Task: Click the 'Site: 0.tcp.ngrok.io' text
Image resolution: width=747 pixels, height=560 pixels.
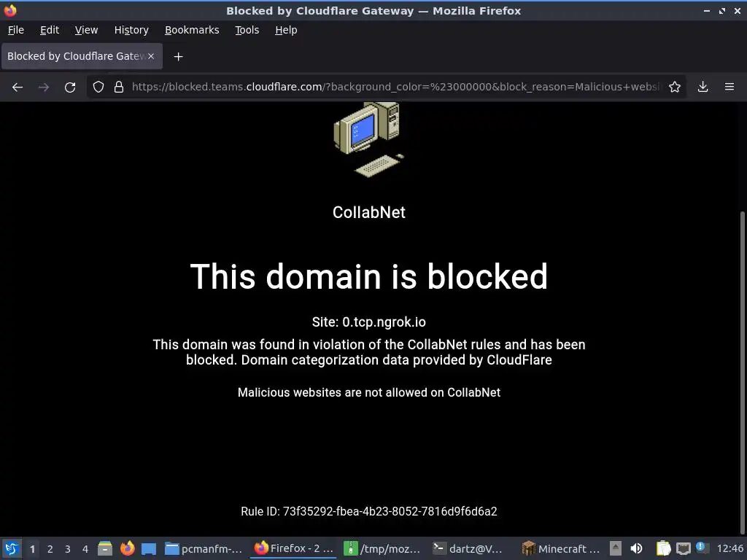Action: pos(369,322)
